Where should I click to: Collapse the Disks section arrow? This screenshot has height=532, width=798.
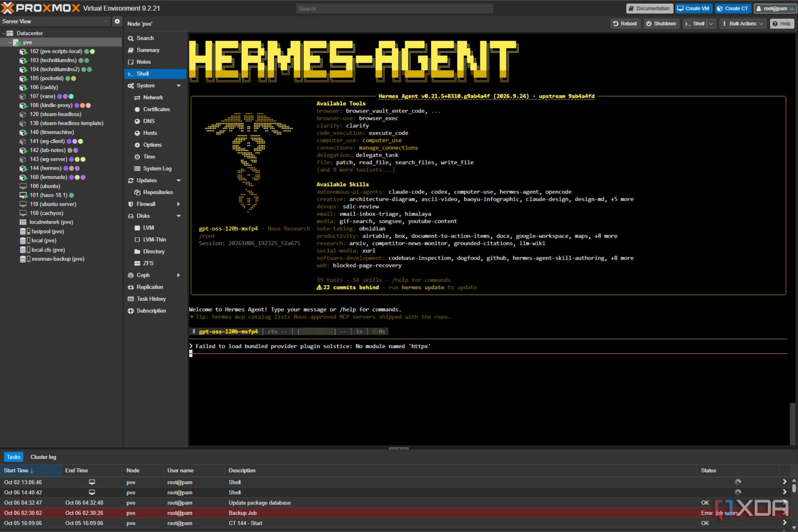click(179, 216)
